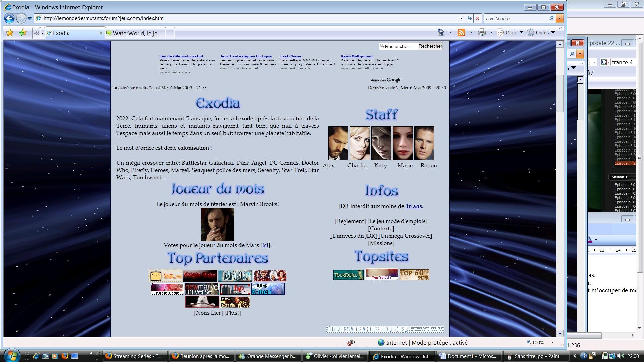
Task: Open a new blank tab
Action: (x=170, y=33)
